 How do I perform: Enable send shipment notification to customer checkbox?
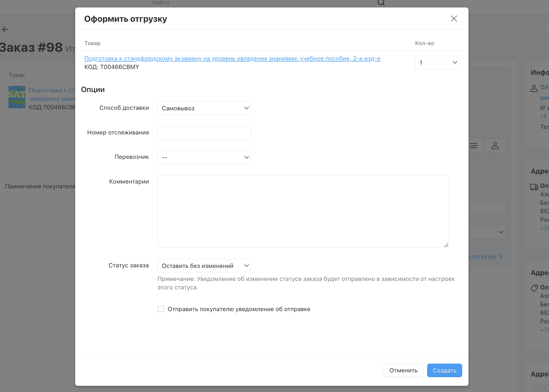(161, 309)
